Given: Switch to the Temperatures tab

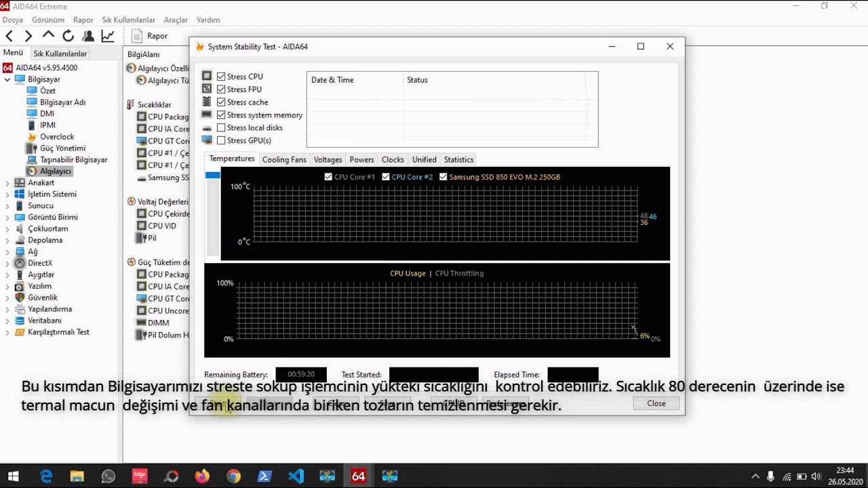Looking at the screenshot, I should (x=232, y=159).
